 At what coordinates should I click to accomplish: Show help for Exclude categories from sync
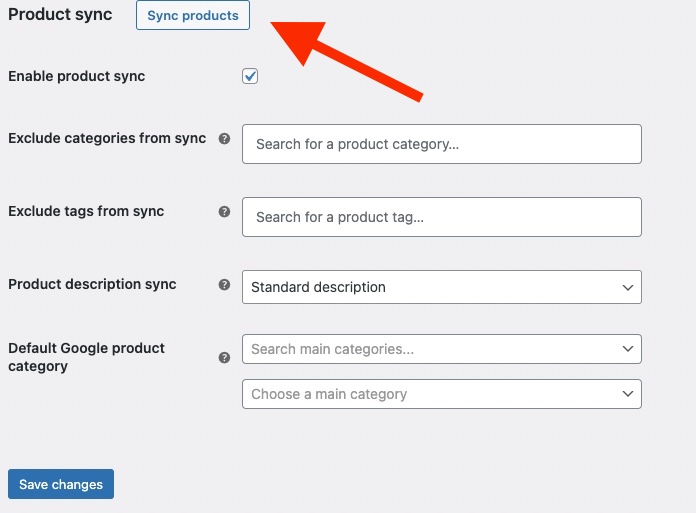point(224,139)
